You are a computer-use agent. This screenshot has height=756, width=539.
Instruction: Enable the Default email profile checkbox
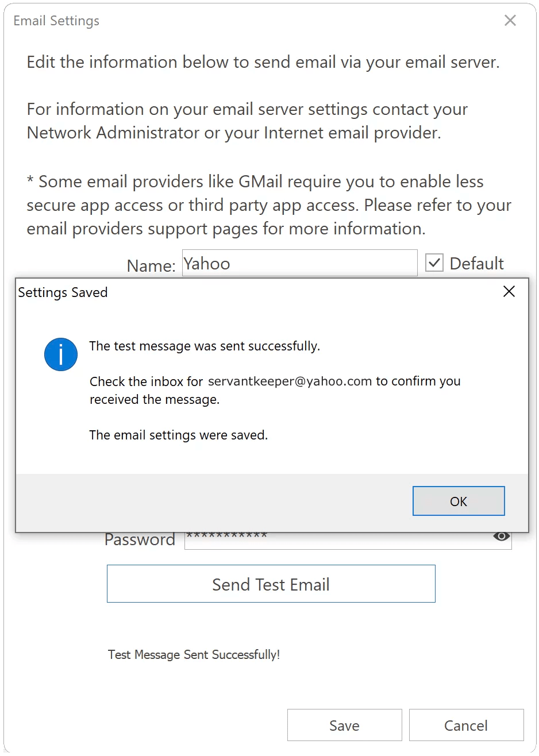434,263
